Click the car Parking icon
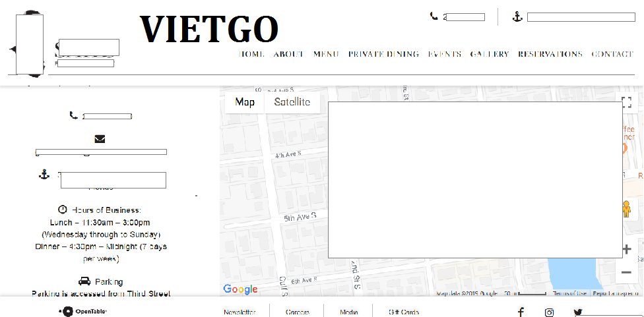 click(84, 281)
